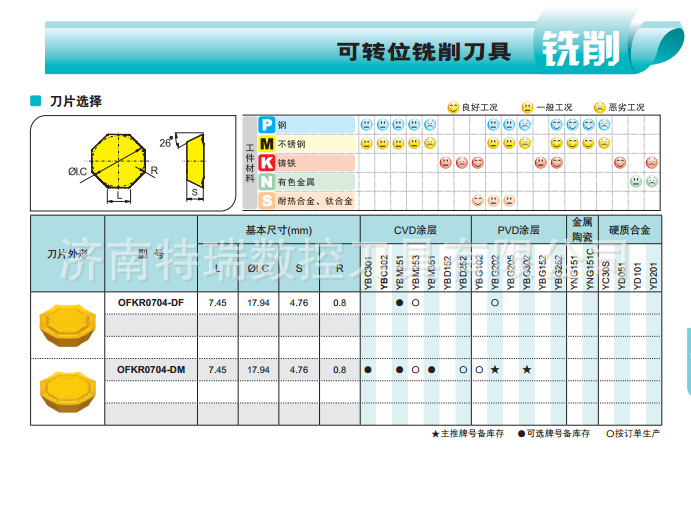Image resolution: width=691 pixels, height=505 pixels.
Task: Click the PVD涂层 header
Action: coord(518,230)
